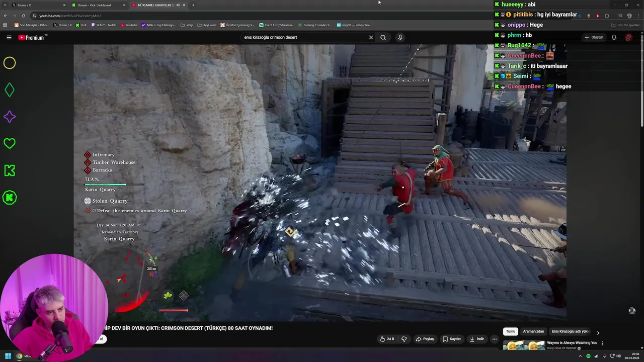
Task: Download the video with İndir
Action: click(477, 339)
